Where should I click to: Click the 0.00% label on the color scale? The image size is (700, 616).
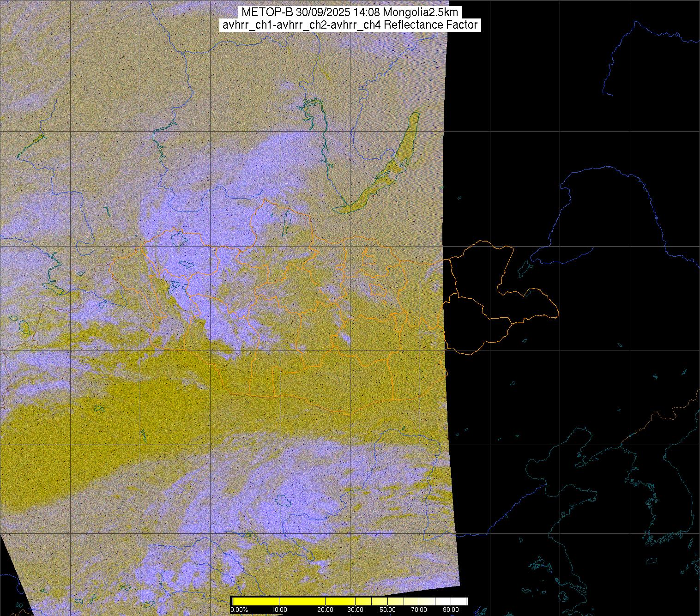[x=239, y=610]
